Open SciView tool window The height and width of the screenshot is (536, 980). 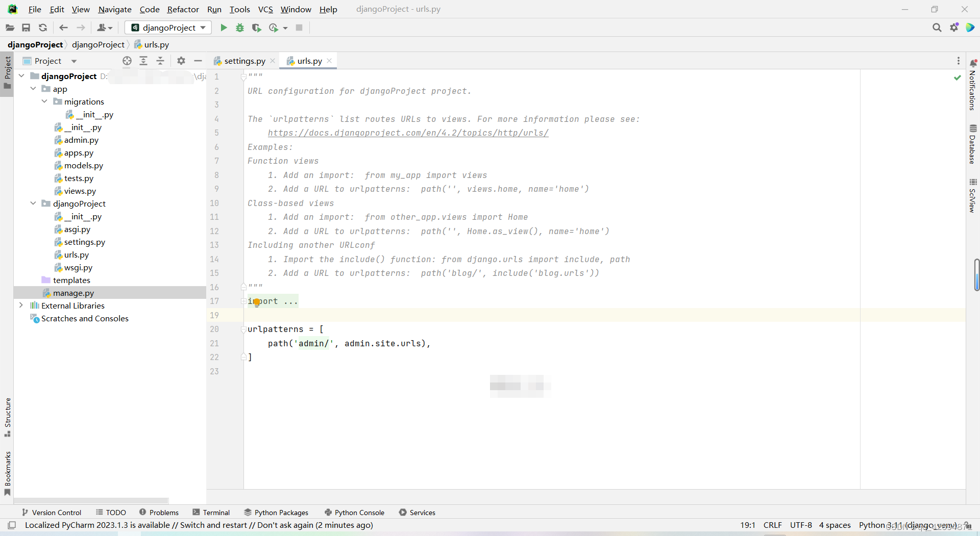pyautogui.click(x=973, y=196)
